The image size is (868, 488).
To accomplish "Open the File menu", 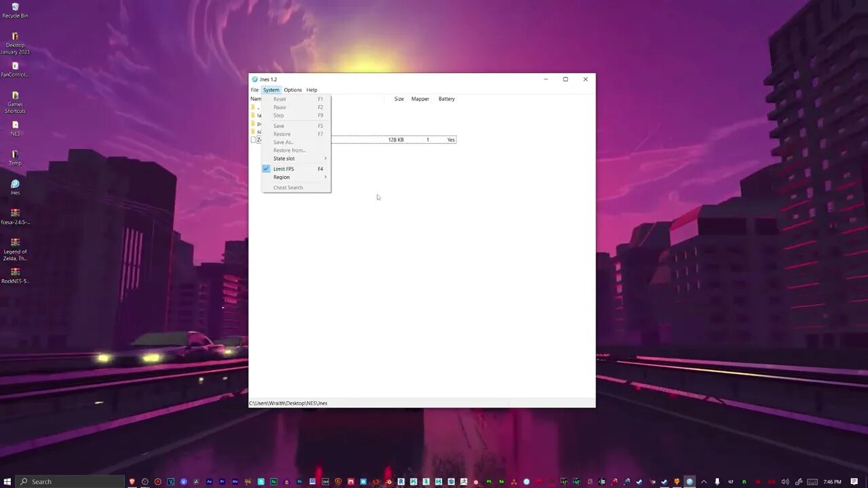I will tap(254, 90).
